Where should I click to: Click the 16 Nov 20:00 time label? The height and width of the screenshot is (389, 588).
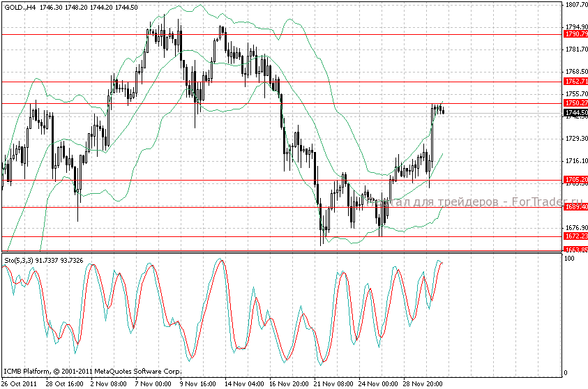click(289, 383)
